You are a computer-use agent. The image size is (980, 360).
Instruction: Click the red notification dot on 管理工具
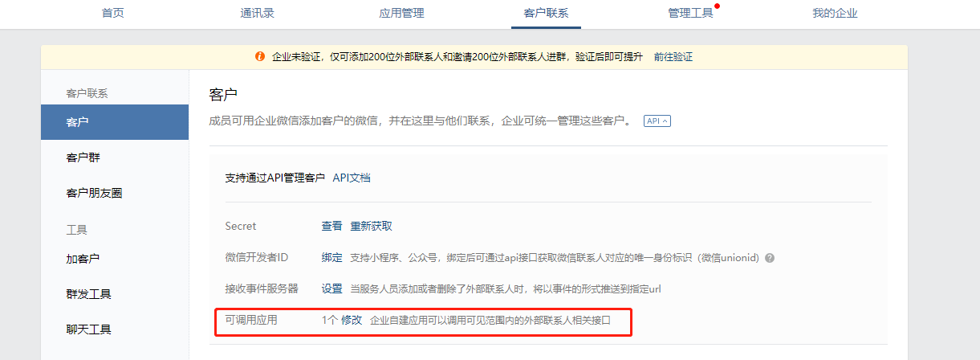point(717,6)
